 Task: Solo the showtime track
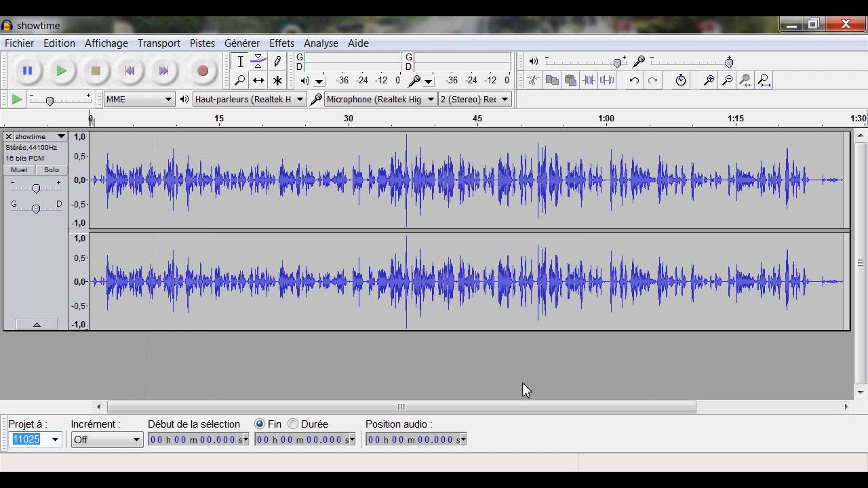click(x=52, y=170)
